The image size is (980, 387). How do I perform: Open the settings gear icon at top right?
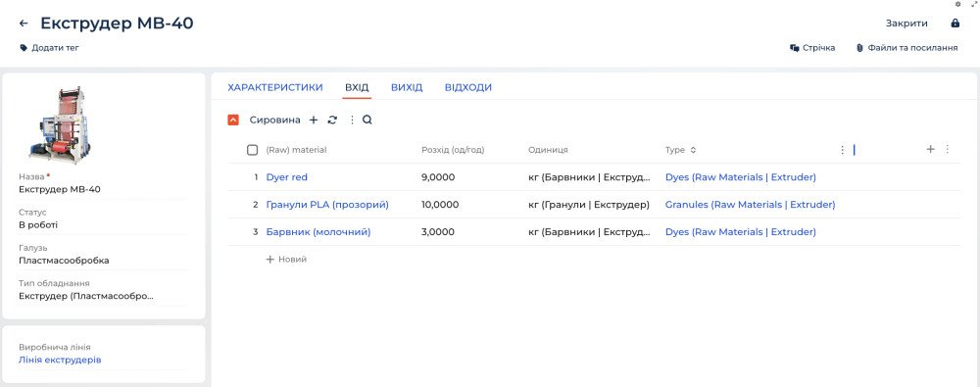[x=958, y=4]
